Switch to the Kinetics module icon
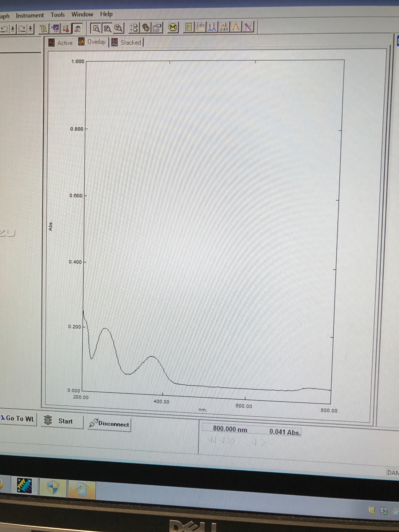This screenshot has width=399, height=532. tap(56, 29)
